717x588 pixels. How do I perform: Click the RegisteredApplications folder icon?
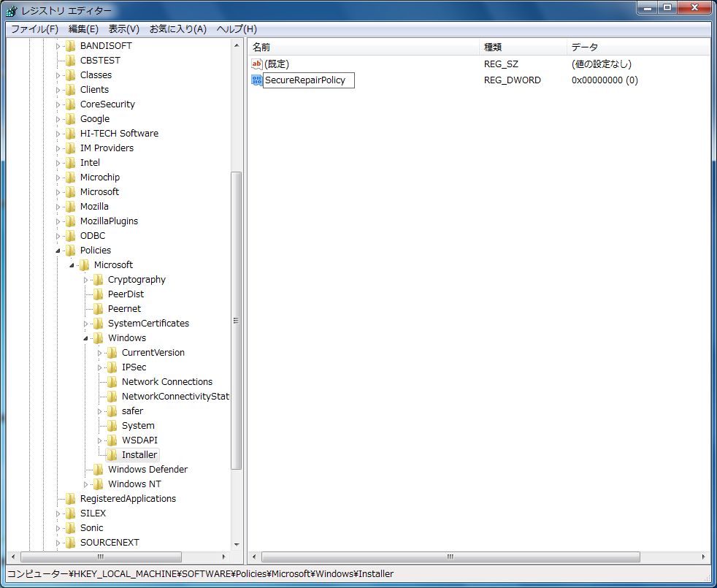(x=70, y=499)
